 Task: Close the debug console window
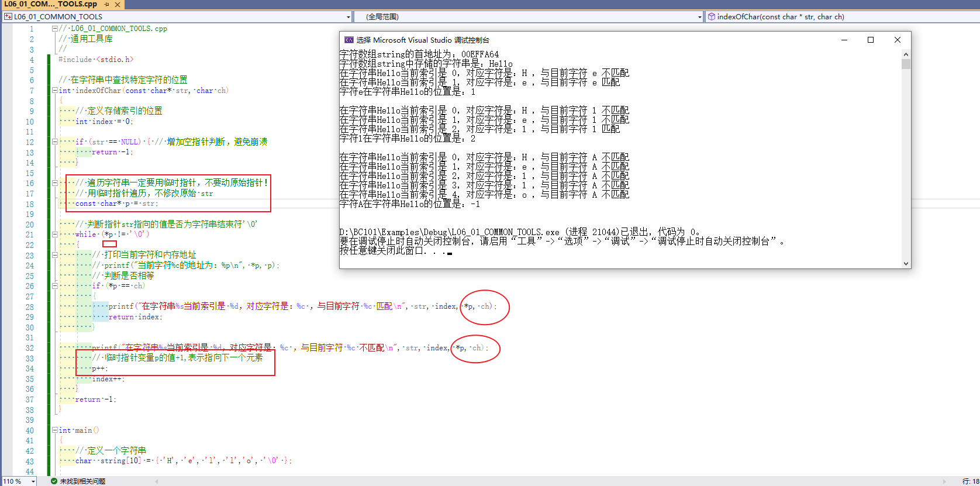[898, 40]
